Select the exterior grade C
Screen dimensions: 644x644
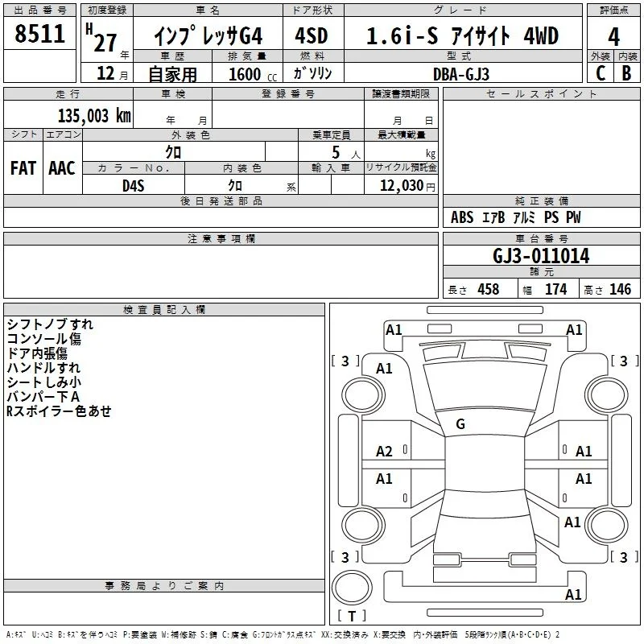click(601, 73)
